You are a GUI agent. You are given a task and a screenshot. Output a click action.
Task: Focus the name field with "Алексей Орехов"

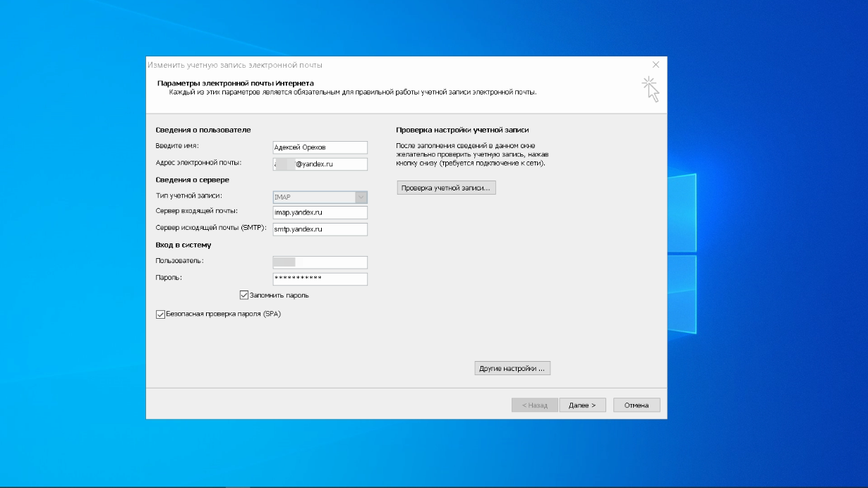pyautogui.click(x=320, y=147)
